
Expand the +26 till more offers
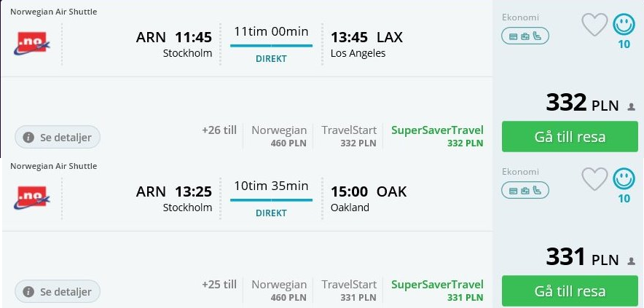point(219,130)
